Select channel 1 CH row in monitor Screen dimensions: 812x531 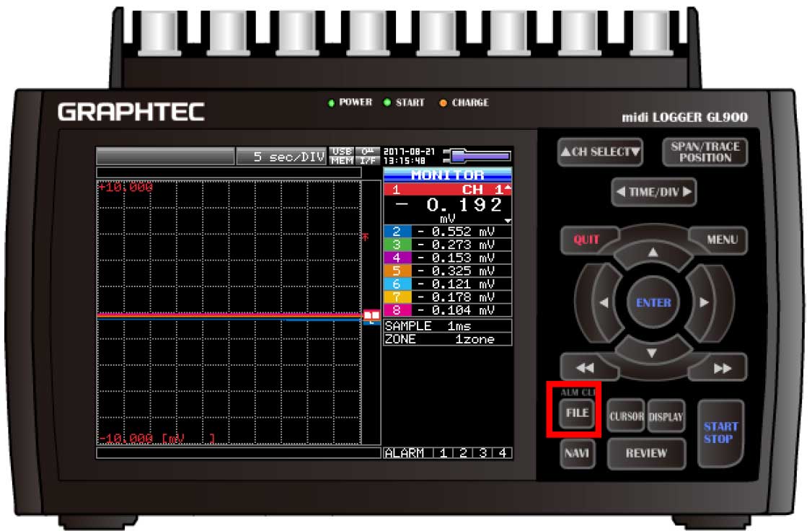[447, 190]
